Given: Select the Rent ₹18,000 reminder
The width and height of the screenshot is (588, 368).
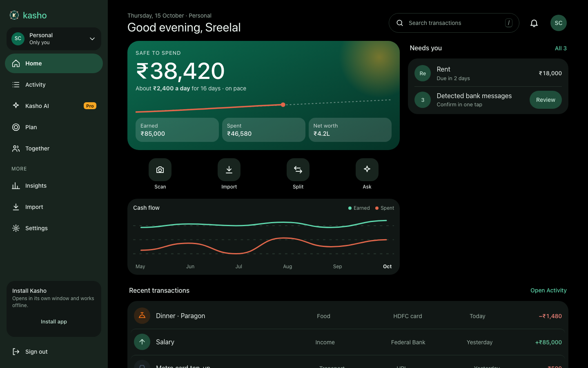Looking at the screenshot, I should click(x=488, y=73).
